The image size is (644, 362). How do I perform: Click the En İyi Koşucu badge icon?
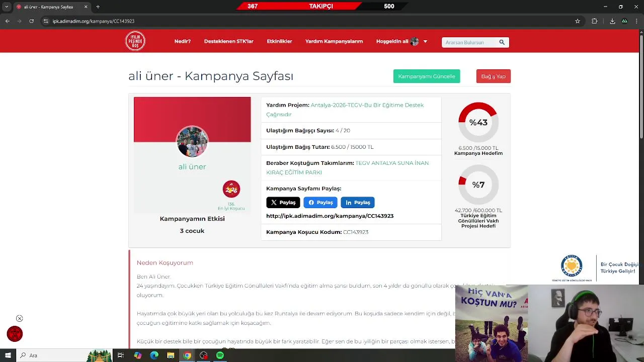click(x=231, y=189)
